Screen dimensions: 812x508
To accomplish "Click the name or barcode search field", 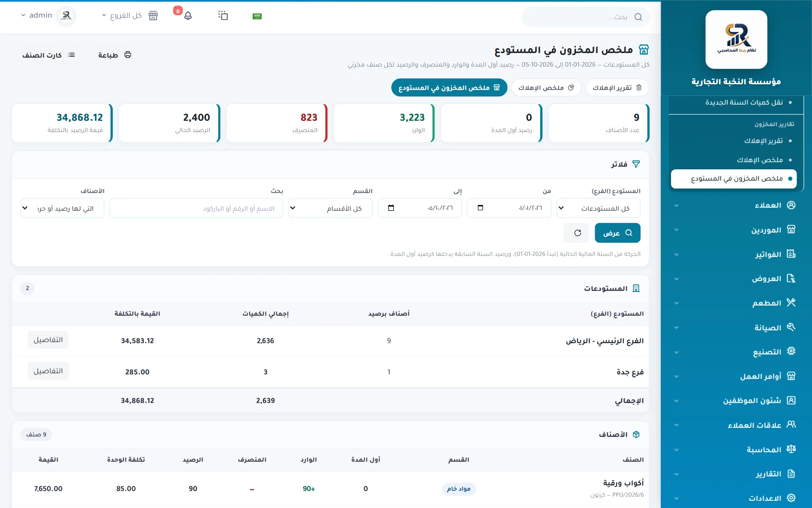I will click(x=196, y=208).
